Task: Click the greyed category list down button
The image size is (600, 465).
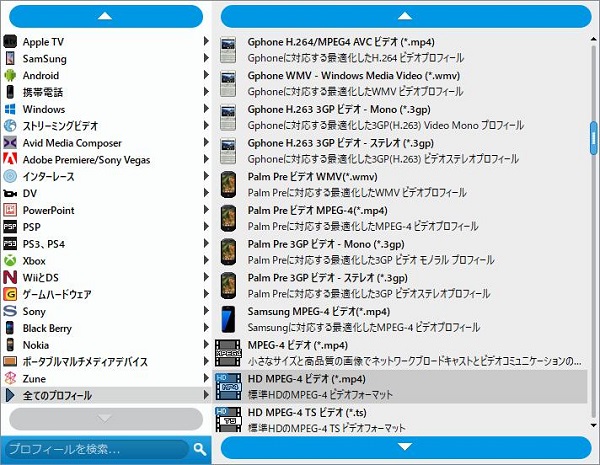Action: (x=106, y=419)
